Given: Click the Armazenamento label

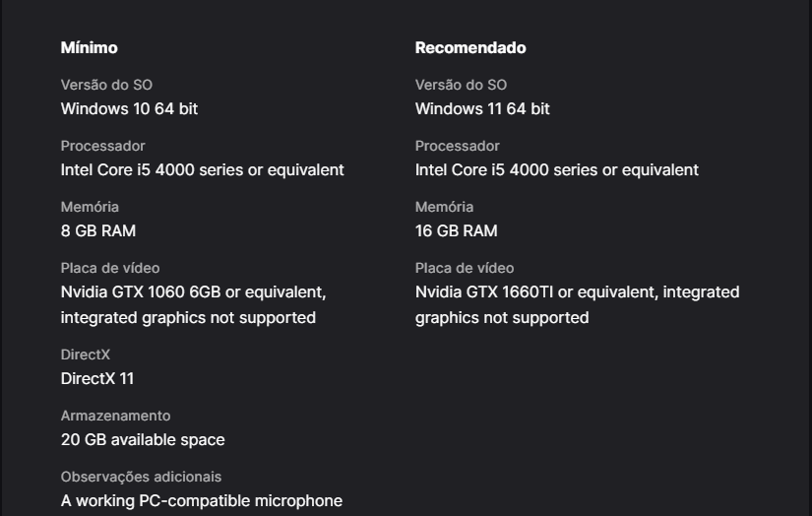Looking at the screenshot, I should (115, 416).
